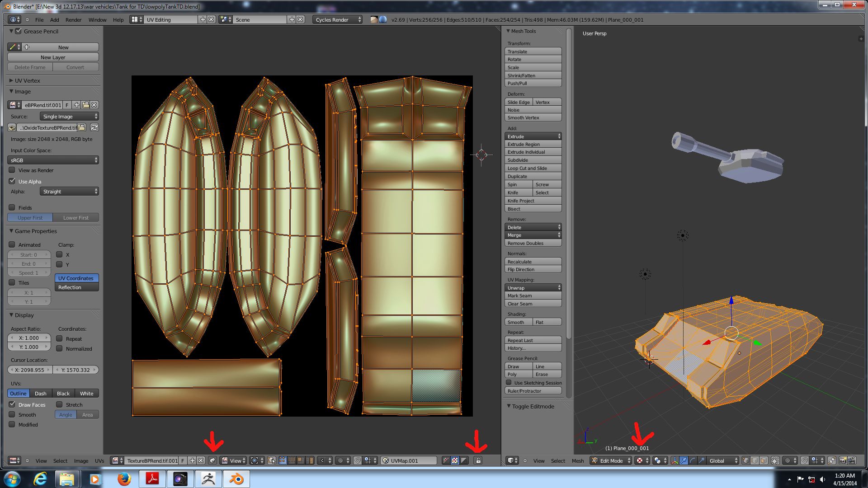The image size is (868, 488).
Task: Click Remove Doubles button
Action: [x=533, y=243]
